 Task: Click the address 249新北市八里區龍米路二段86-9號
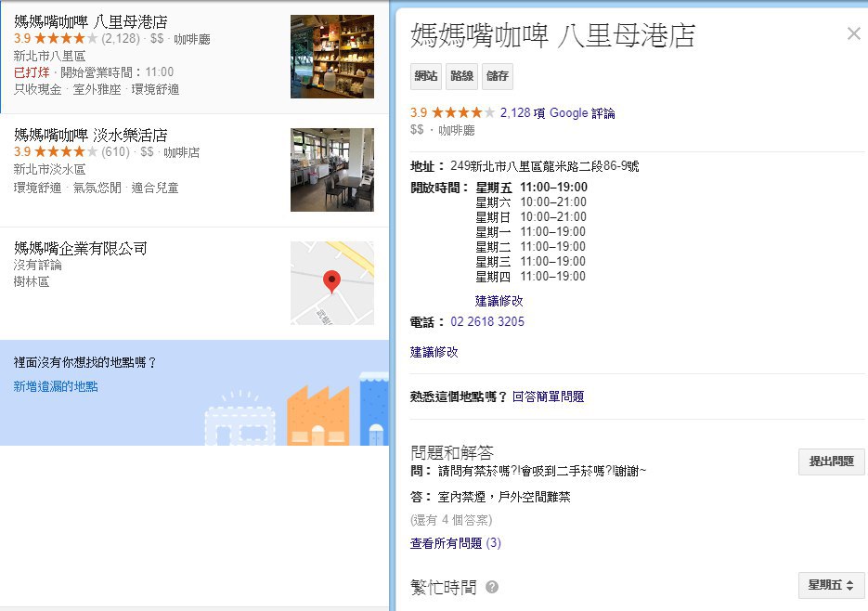pos(545,166)
